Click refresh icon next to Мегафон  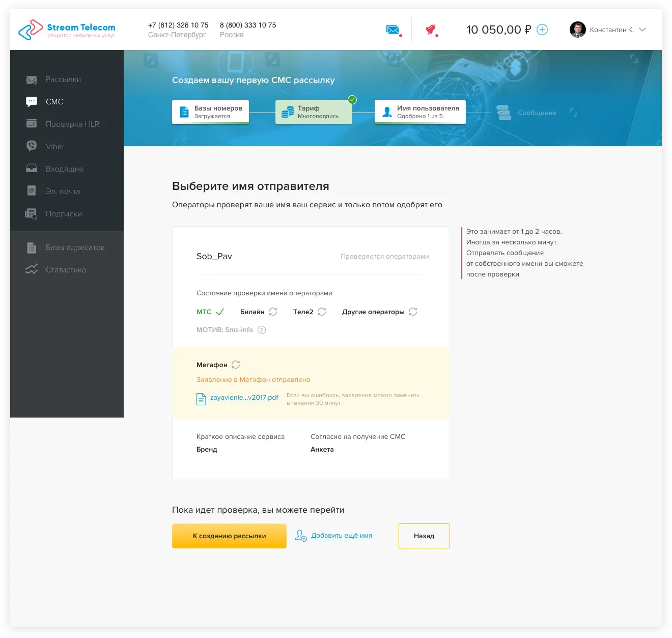(236, 365)
